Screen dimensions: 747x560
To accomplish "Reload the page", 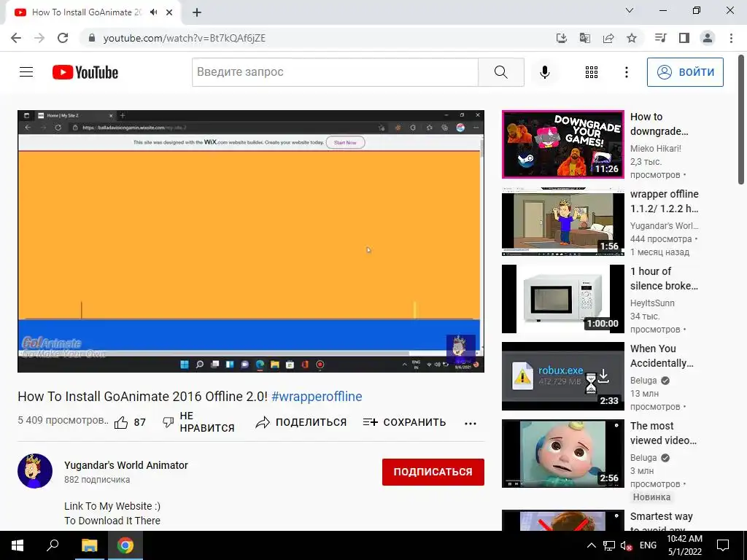I will (x=63, y=38).
